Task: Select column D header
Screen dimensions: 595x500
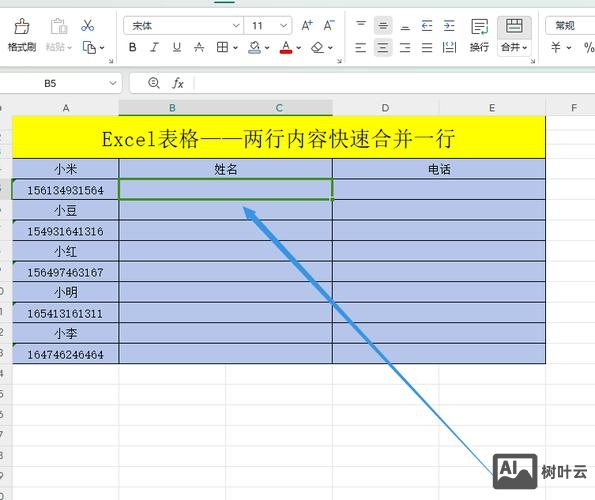Action: (x=386, y=108)
